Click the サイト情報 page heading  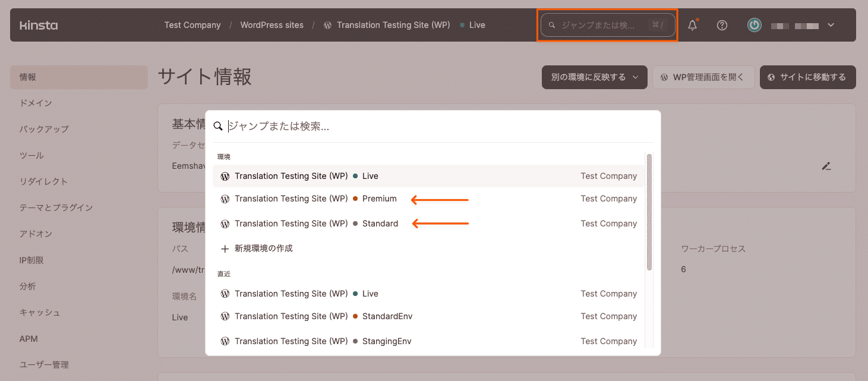tap(204, 77)
